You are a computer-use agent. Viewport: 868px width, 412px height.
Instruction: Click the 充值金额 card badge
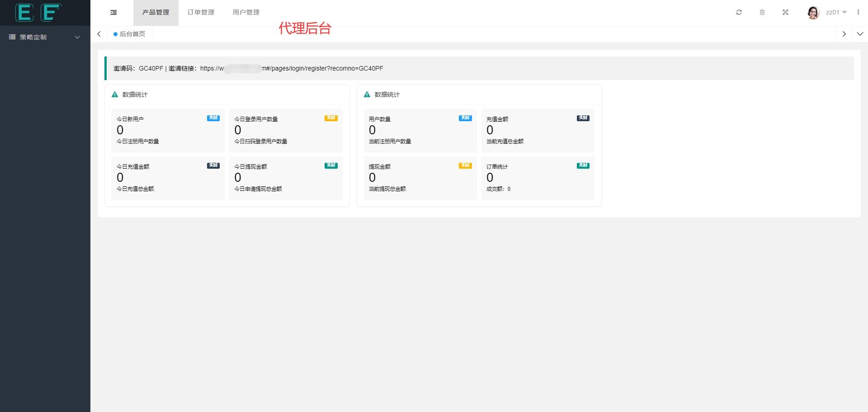[583, 118]
